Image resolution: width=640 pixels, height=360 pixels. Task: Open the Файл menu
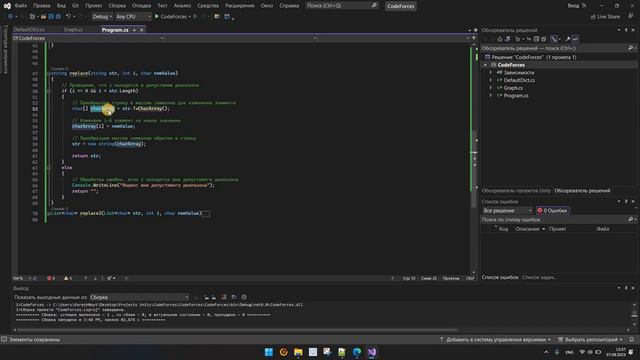[x=20, y=6]
